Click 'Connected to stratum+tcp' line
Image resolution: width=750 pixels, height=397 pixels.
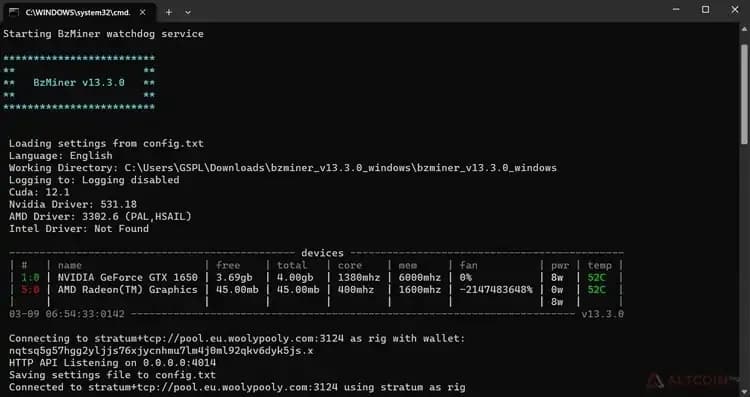pos(237,387)
